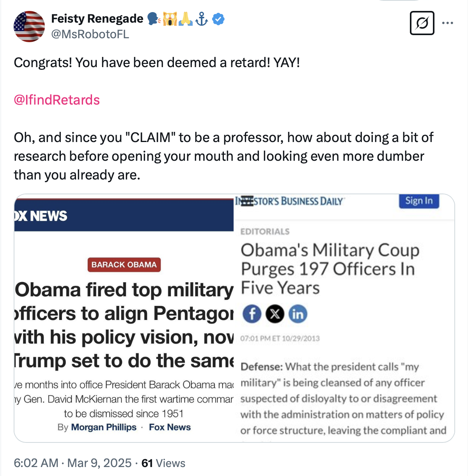The height and width of the screenshot is (476, 468).
Task: Click the praying hands emoji in name
Action: [x=186, y=19]
